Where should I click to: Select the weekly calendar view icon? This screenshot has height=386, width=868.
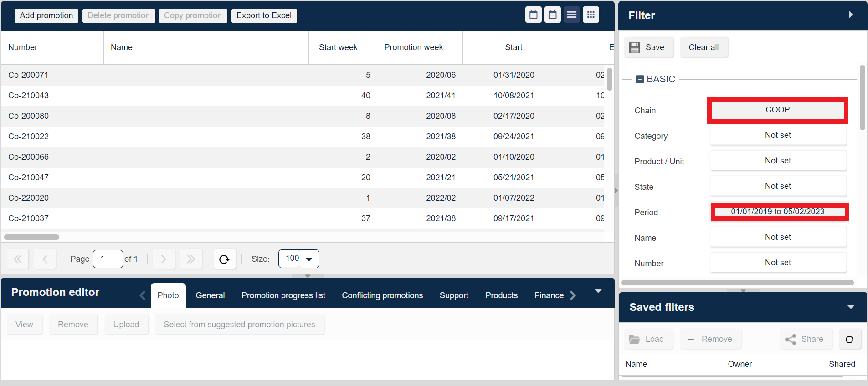click(552, 15)
